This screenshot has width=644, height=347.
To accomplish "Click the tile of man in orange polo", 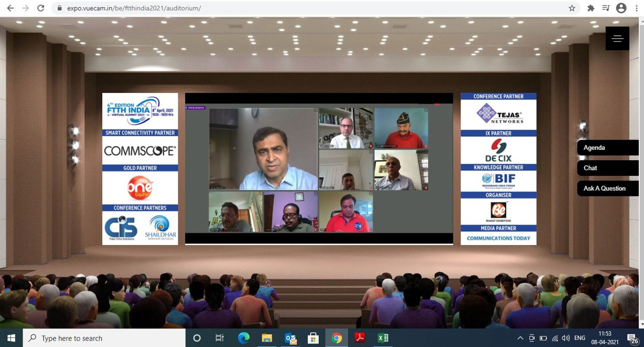I will [x=346, y=212].
